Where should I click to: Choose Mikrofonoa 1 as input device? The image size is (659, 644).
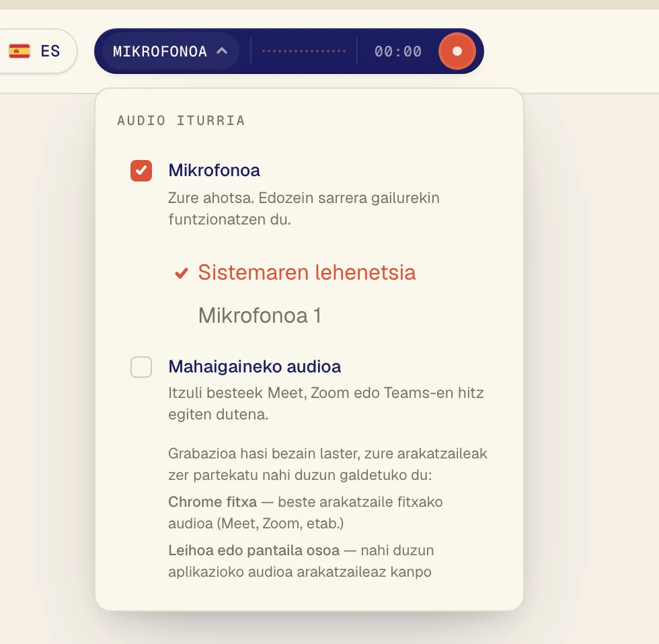(260, 315)
